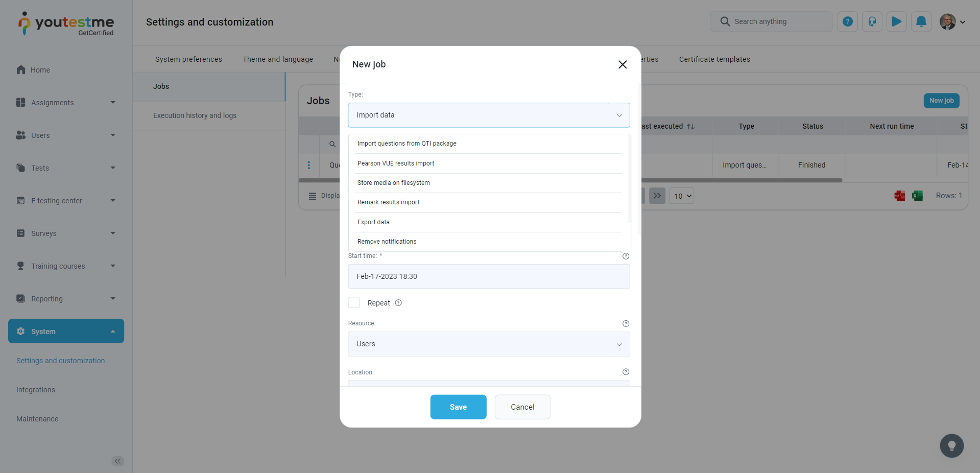Export jobs table to Excel icon
This screenshot has height=473, width=980.
click(917, 196)
